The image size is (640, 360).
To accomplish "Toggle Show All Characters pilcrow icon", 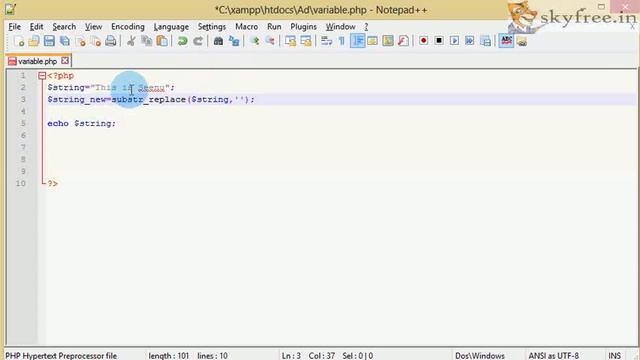I will [342, 41].
